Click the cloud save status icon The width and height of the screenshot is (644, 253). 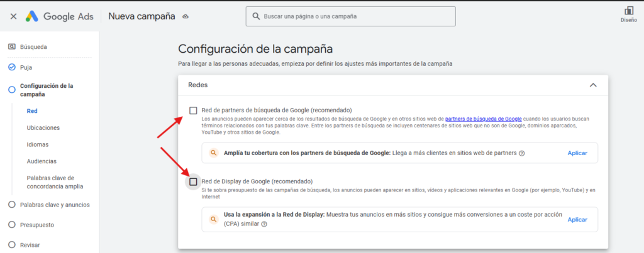coord(186,17)
